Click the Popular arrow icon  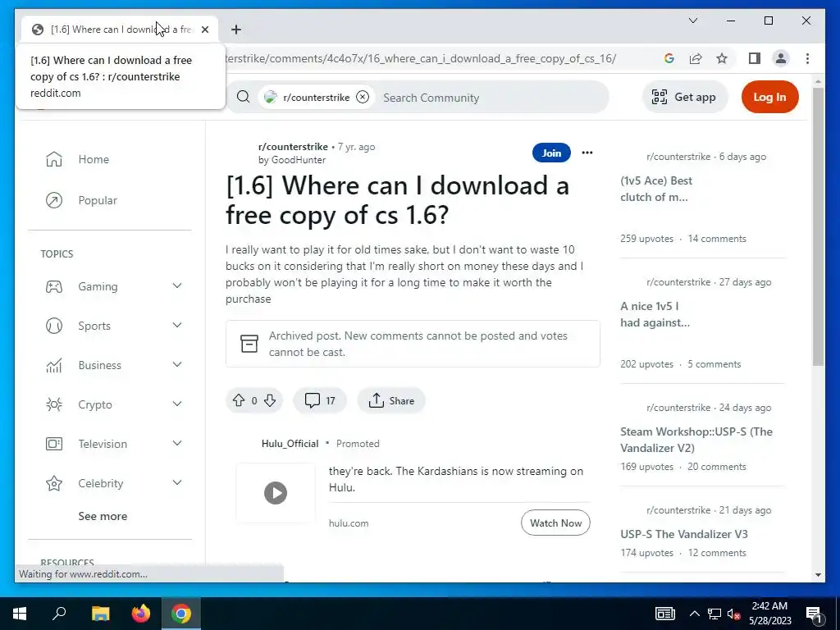pyautogui.click(x=54, y=200)
